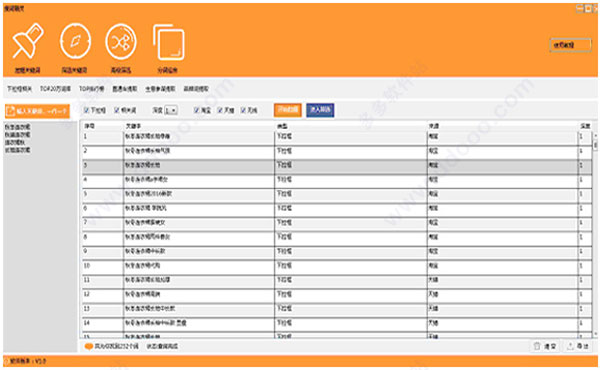This screenshot has width=600, height=370.
Task: Open the stacked-pages combination tool icon
Action: 168,42
